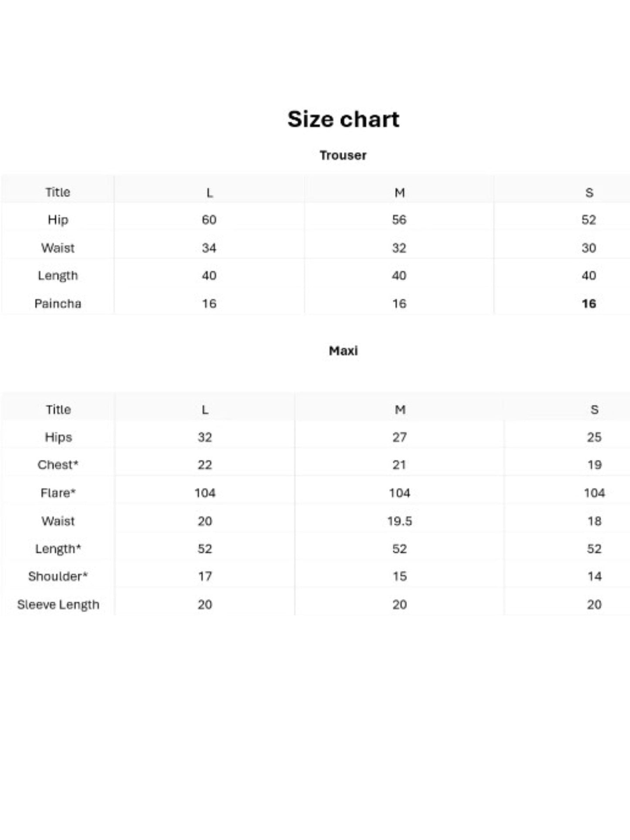Click the Size chart heading
The width and height of the screenshot is (630, 840).
coord(343,119)
